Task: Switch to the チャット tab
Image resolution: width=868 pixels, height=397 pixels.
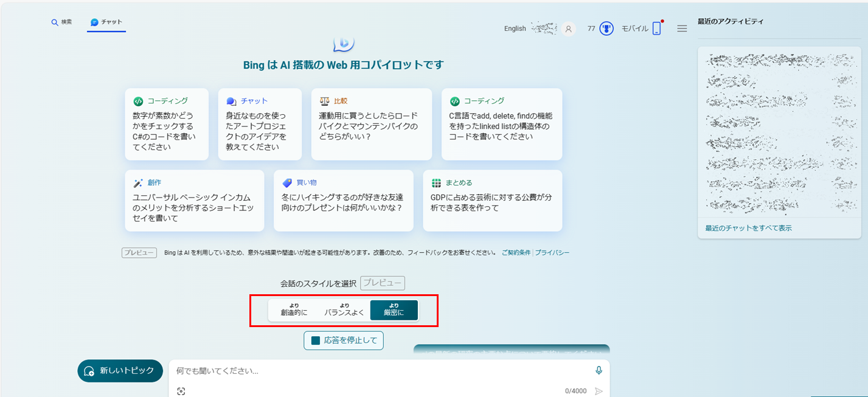Action: pyautogui.click(x=106, y=22)
